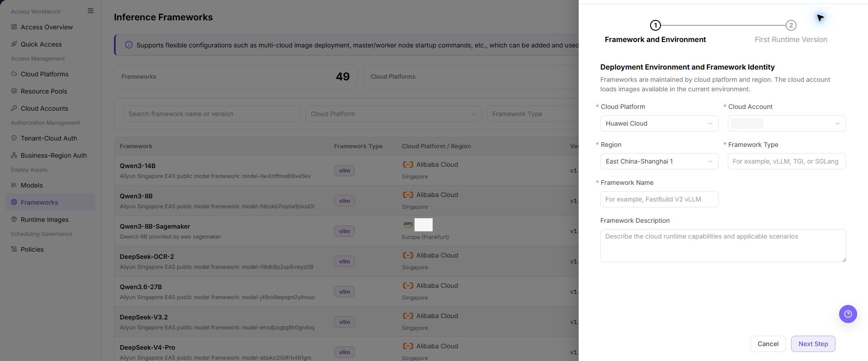The image size is (868, 361).
Task: Open the Cloud Account dropdown
Action: tap(787, 123)
